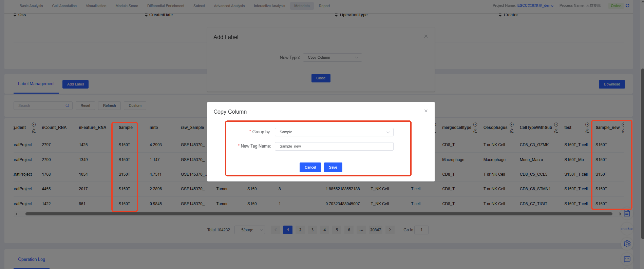The height and width of the screenshot is (269, 644).
Task: Open the 5/page page size selector
Action: tap(250, 230)
